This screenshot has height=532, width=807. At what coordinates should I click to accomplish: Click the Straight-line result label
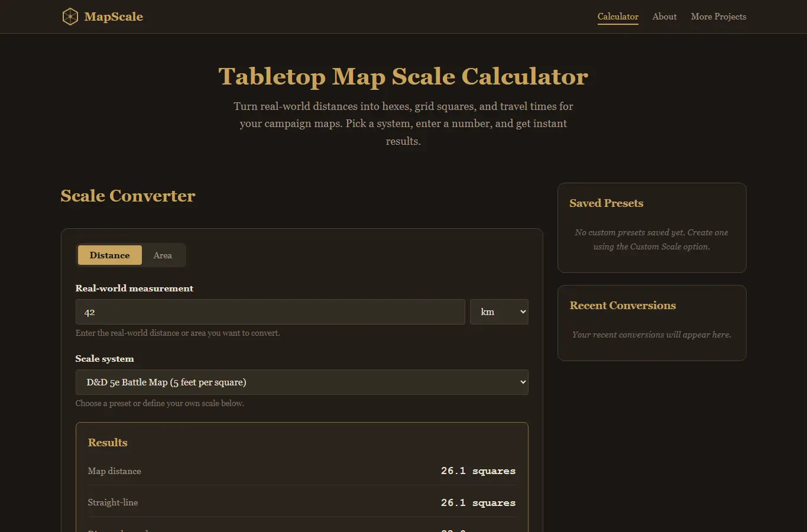113,502
